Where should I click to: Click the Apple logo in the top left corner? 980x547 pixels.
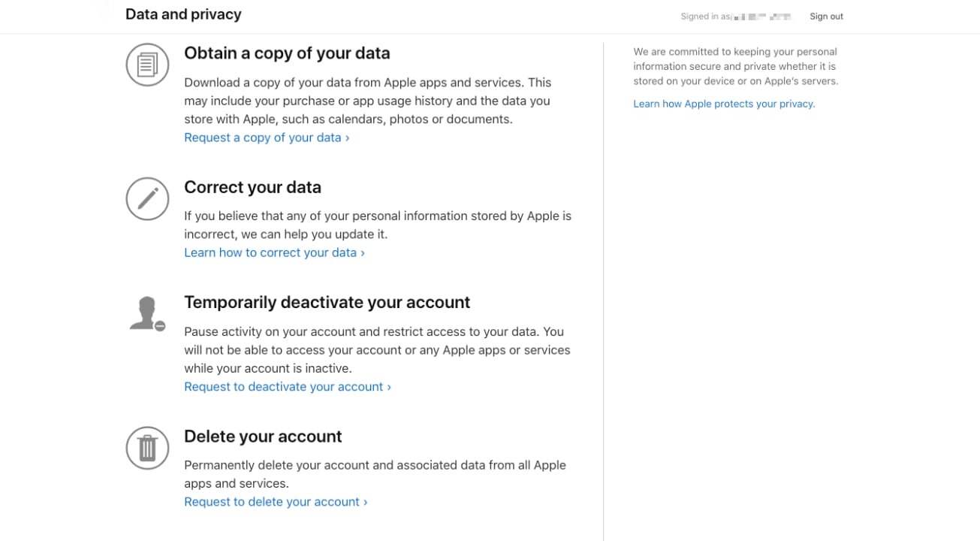pyautogui.click(x=104, y=12)
